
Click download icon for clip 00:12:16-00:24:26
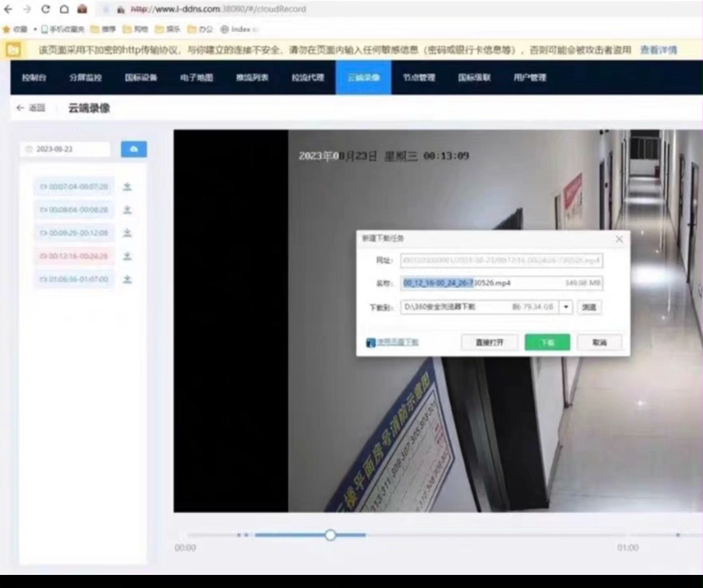(x=127, y=256)
